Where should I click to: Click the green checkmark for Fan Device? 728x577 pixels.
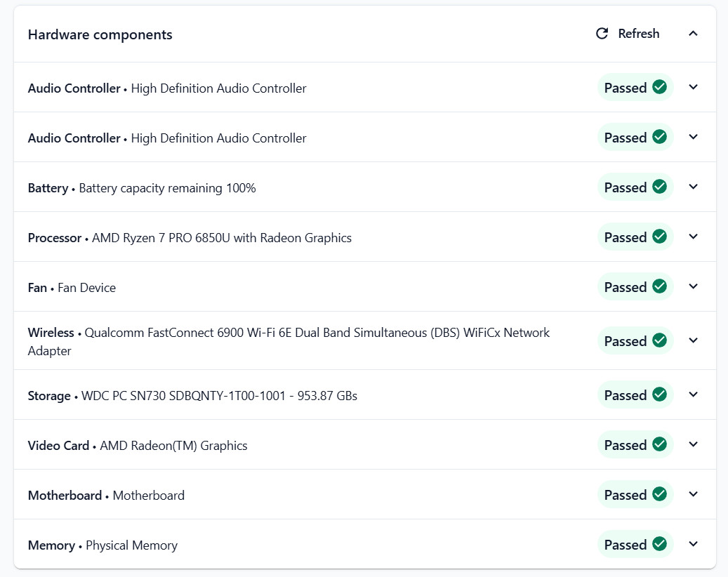659,286
